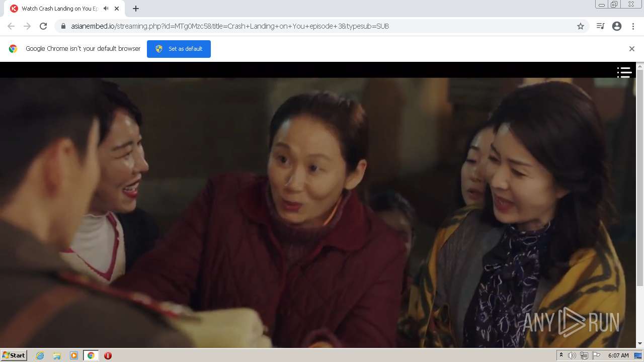Image resolution: width=644 pixels, height=362 pixels.
Task: Go forward to next page
Action: click(27, 26)
